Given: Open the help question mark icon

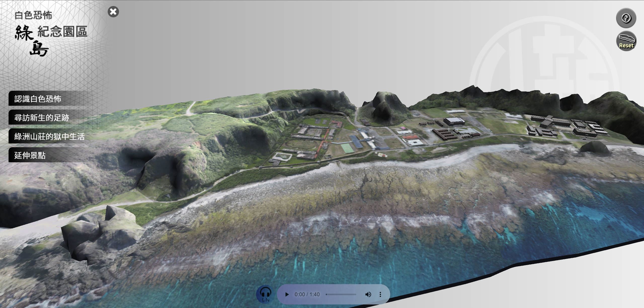Looking at the screenshot, I should pyautogui.click(x=626, y=18).
